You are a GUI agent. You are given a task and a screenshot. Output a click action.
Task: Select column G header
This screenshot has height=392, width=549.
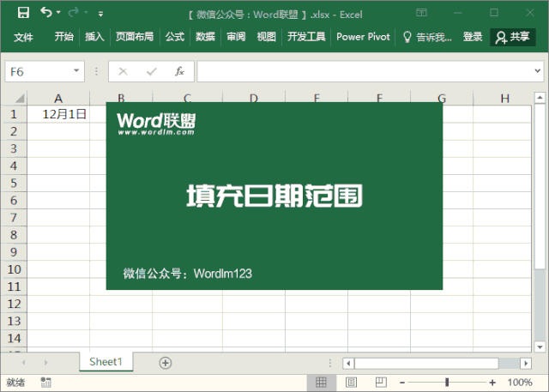point(442,99)
